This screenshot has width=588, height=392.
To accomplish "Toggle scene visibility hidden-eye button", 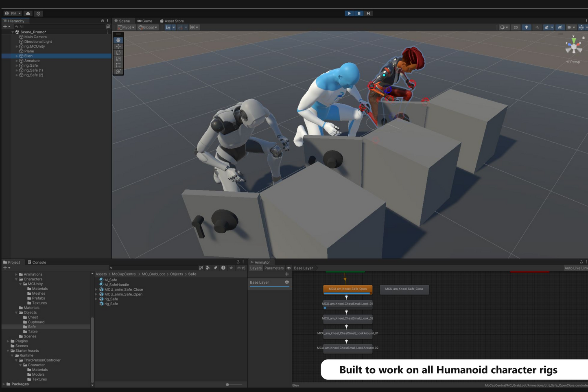I will 560,28.
